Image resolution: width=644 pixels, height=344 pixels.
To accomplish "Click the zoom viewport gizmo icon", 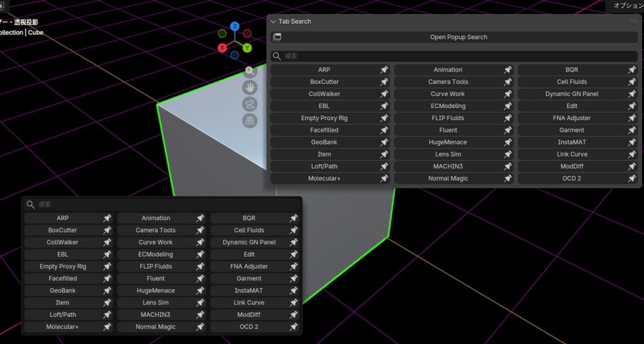I will click(249, 72).
